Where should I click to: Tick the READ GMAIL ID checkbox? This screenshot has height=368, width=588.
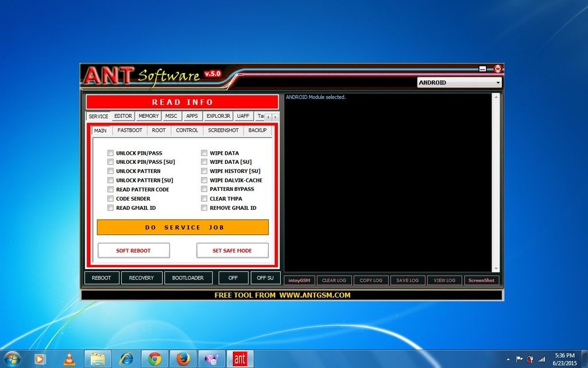click(110, 208)
